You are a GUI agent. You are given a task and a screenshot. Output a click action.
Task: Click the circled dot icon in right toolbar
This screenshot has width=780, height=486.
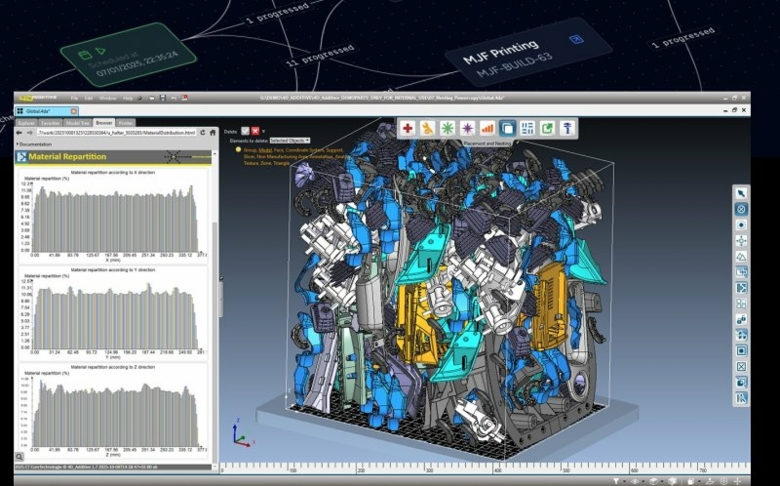coord(741,225)
